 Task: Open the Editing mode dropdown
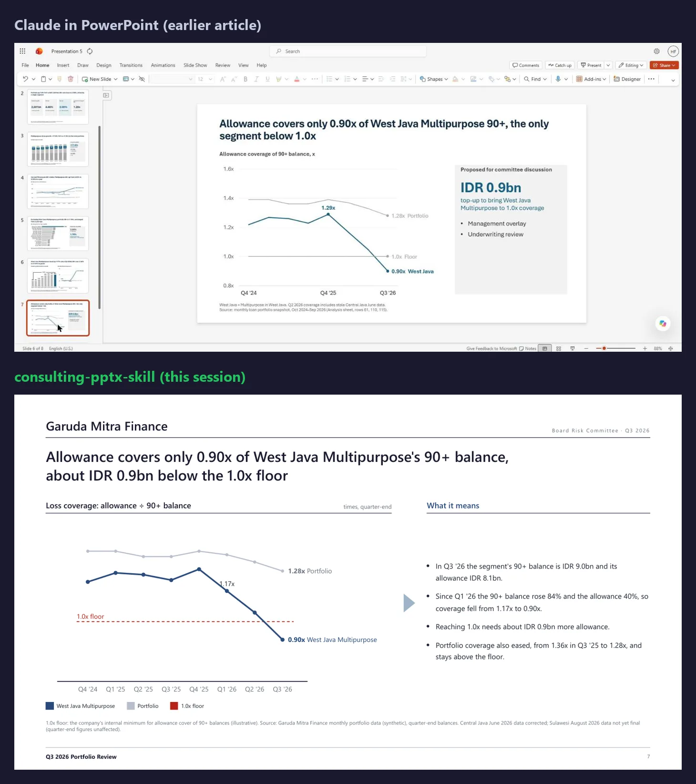631,65
